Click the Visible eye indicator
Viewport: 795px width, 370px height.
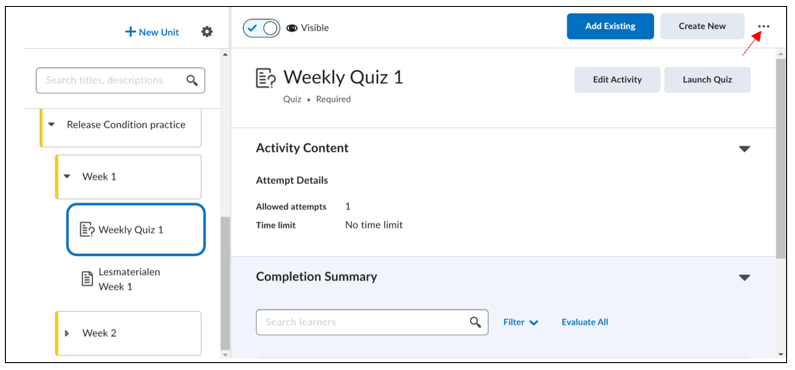pos(292,28)
